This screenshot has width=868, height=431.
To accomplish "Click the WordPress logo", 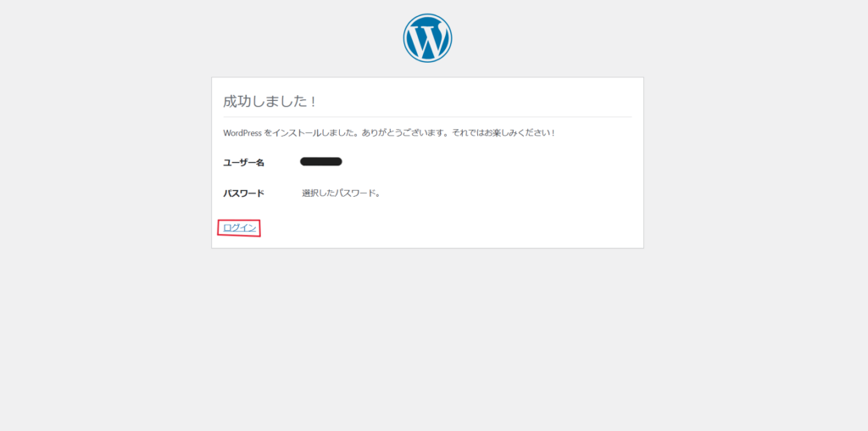I will pos(427,37).
